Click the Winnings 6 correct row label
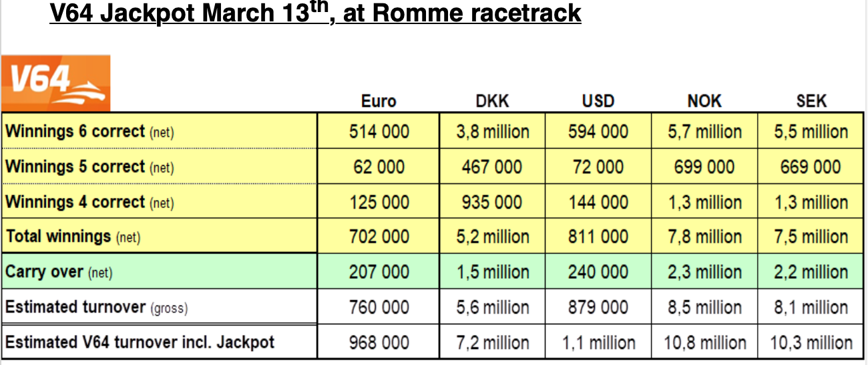This screenshot has width=868, height=365. (x=89, y=132)
